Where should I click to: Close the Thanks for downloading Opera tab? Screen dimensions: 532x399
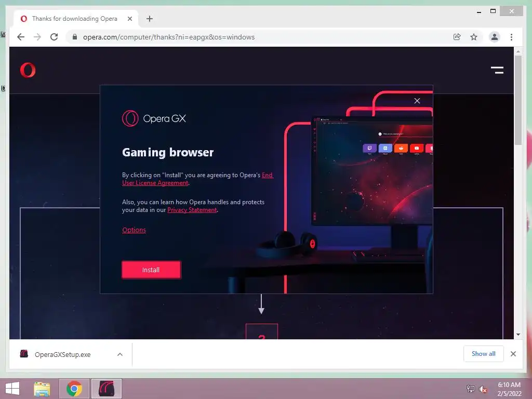coord(129,19)
